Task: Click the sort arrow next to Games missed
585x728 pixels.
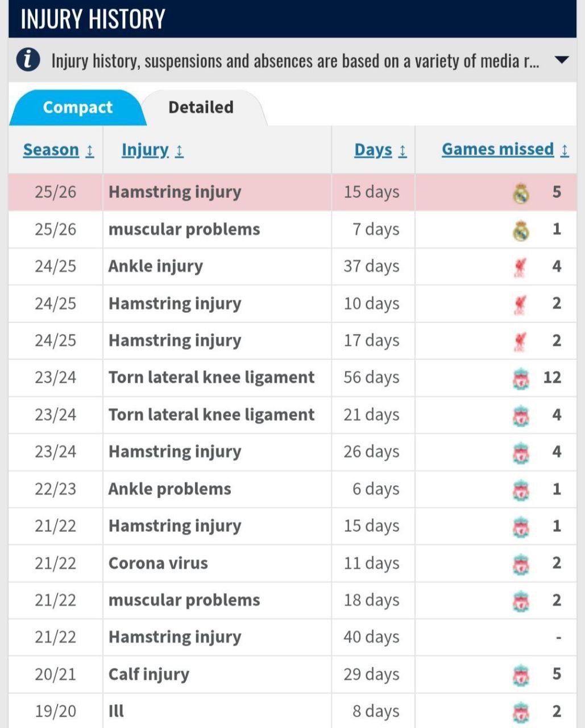Action: [x=565, y=150]
